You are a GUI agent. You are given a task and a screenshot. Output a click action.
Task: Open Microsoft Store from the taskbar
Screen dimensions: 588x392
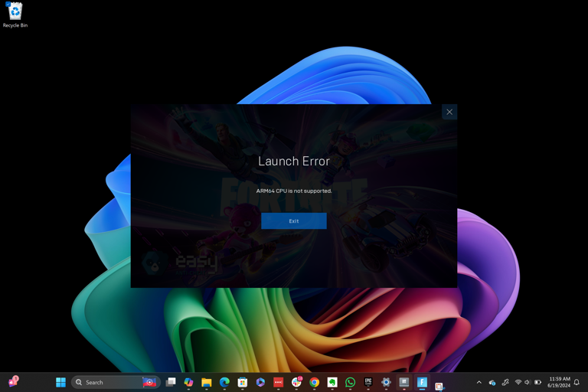[x=242, y=382]
